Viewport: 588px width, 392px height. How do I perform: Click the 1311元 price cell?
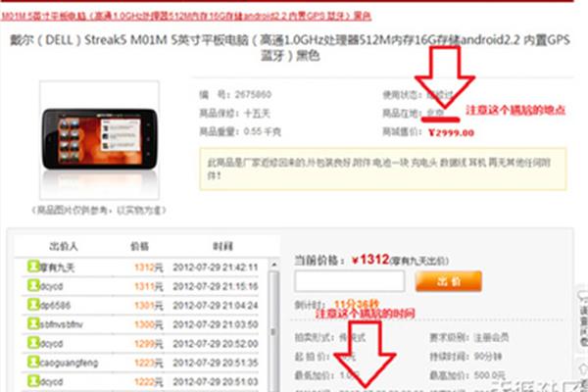tap(149, 286)
